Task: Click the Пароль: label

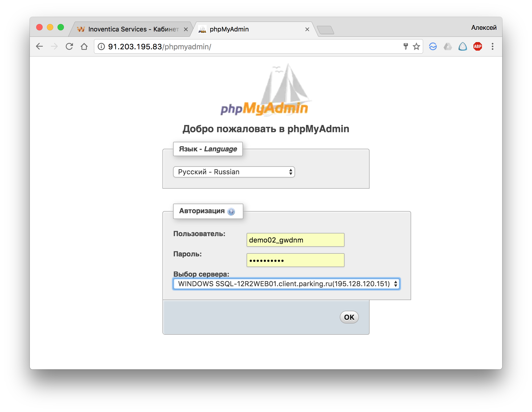Action: 187,254
